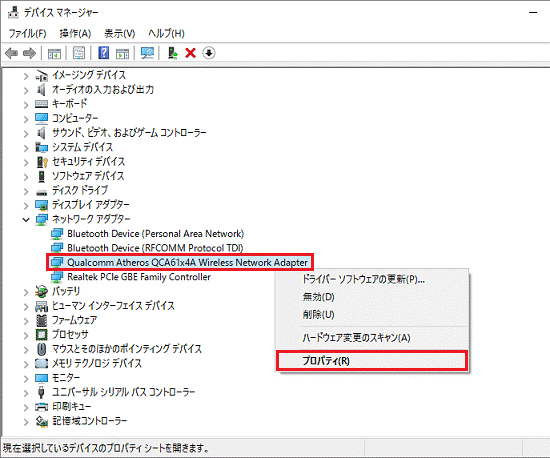
Task: Click the 記憶域コントローラー icon
Action: 41,421
